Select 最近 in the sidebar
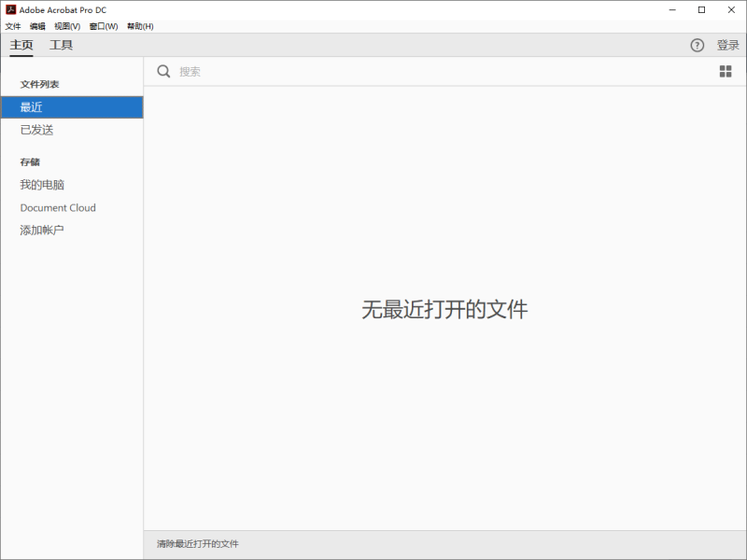 tap(31, 106)
